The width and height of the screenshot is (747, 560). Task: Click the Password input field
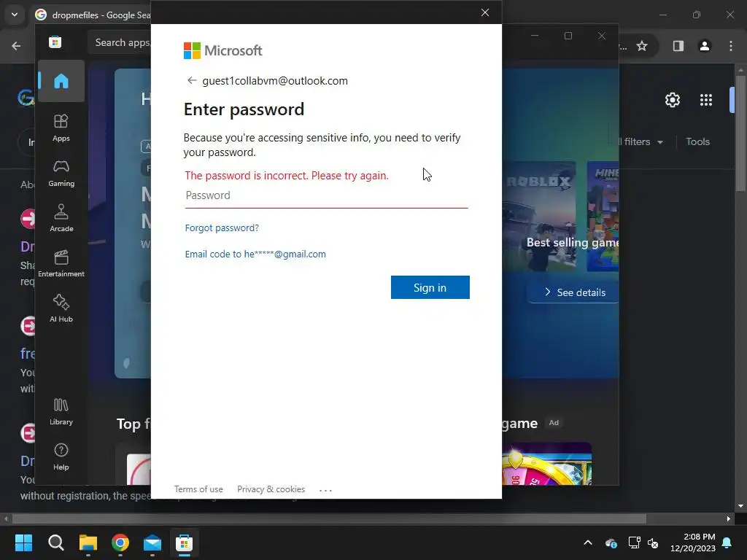tap(326, 195)
